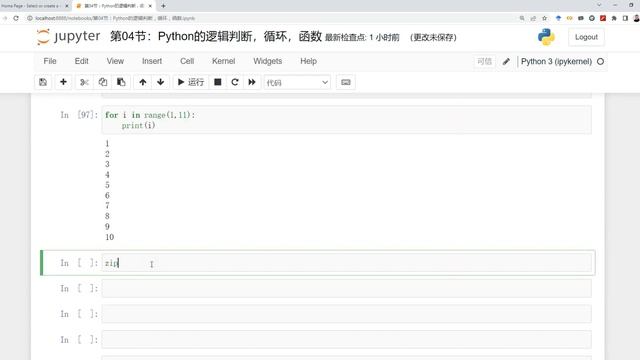The image size is (640, 360).
Task: Click the Python 3 (ipykernel) label
Action: (x=556, y=61)
